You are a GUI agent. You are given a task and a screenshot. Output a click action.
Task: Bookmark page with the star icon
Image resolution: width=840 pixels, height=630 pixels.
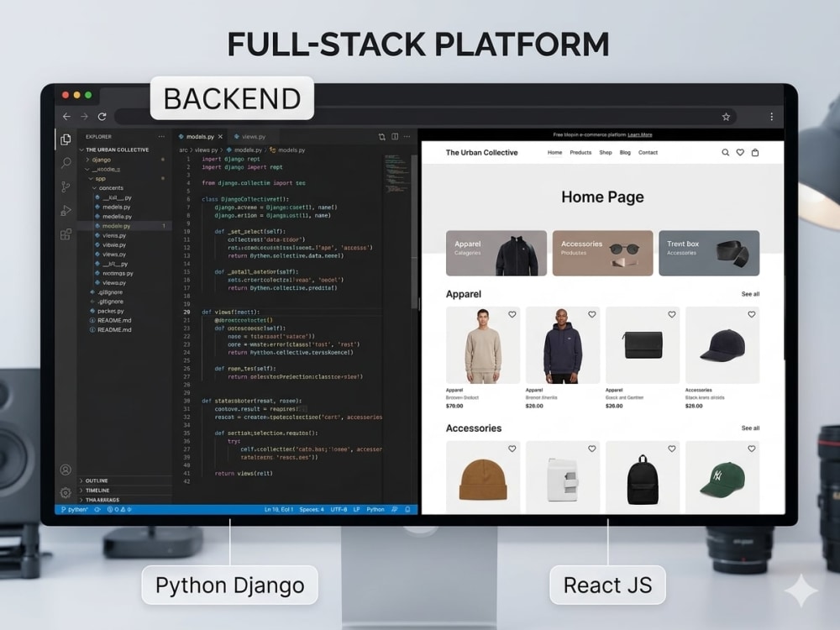726,117
